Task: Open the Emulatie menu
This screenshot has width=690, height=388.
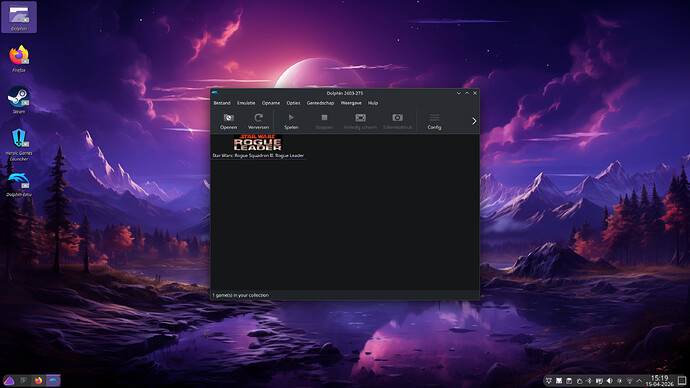Action: tap(246, 103)
